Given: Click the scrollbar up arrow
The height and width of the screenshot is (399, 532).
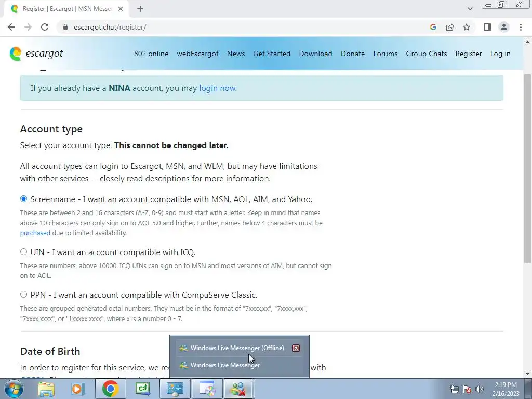Looking at the screenshot, I should pyautogui.click(x=527, y=42).
